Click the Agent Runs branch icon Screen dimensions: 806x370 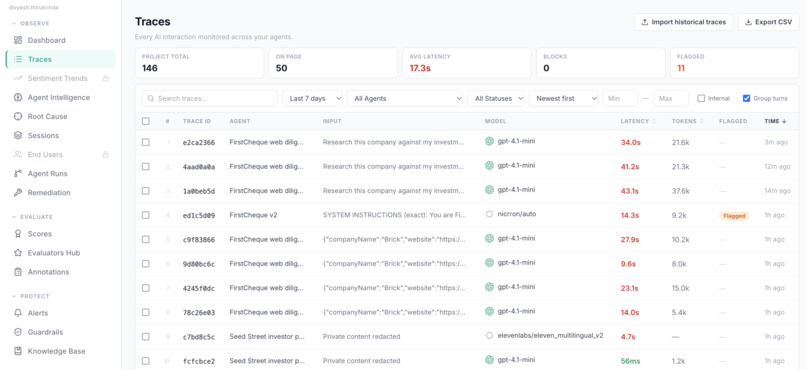(x=18, y=173)
